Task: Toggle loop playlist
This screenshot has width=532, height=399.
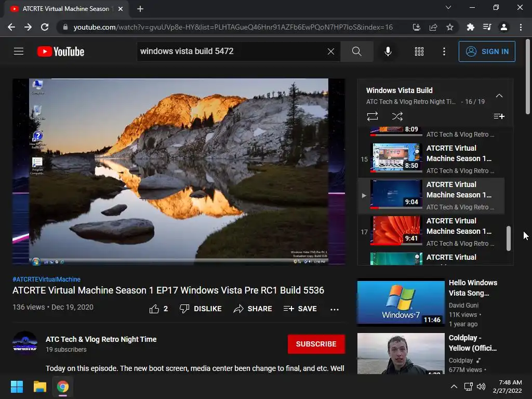Action: click(372, 116)
